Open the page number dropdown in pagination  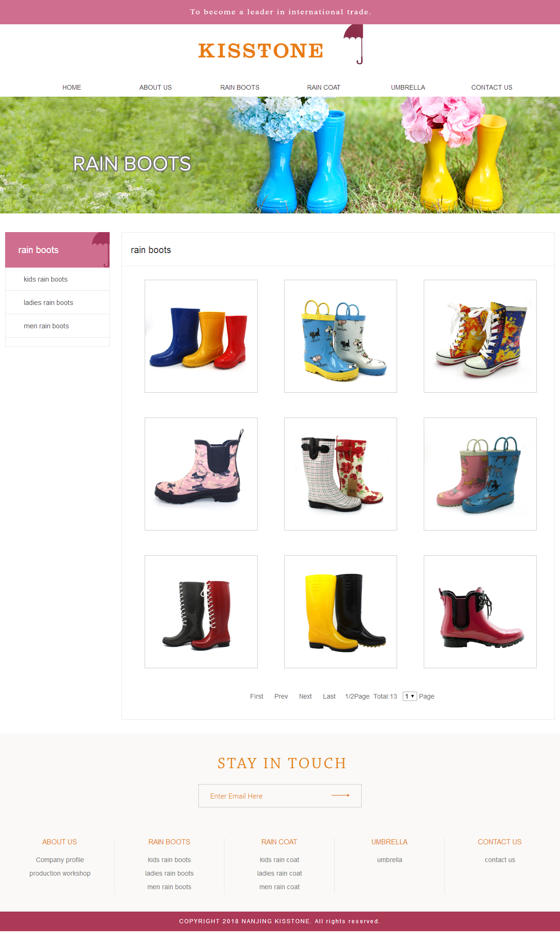point(409,696)
